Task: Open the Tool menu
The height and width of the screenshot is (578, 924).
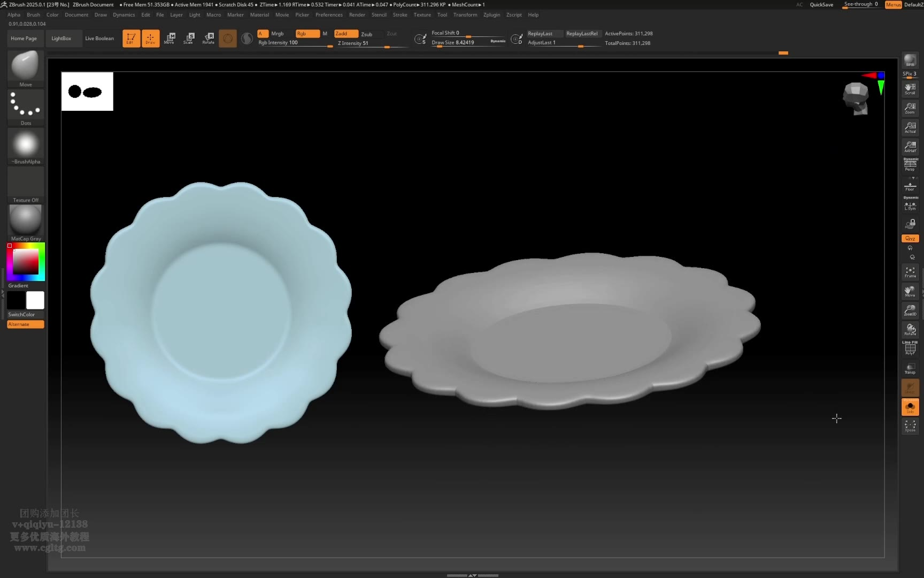Action: 442,15
